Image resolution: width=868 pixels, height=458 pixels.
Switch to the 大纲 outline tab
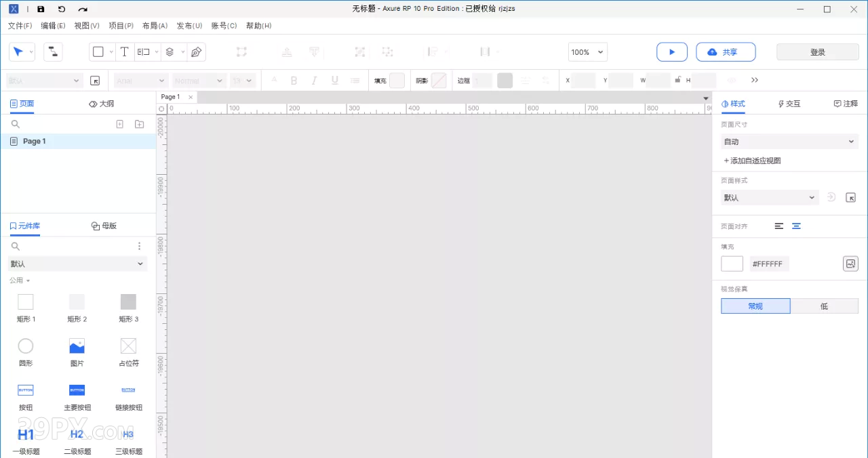click(102, 104)
